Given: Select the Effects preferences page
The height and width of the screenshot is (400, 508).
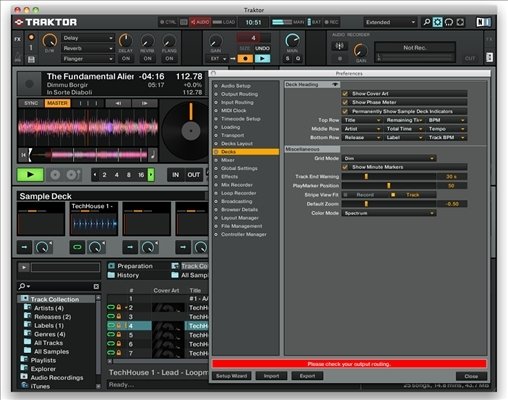Looking at the screenshot, I should click(x=229, y=177).
